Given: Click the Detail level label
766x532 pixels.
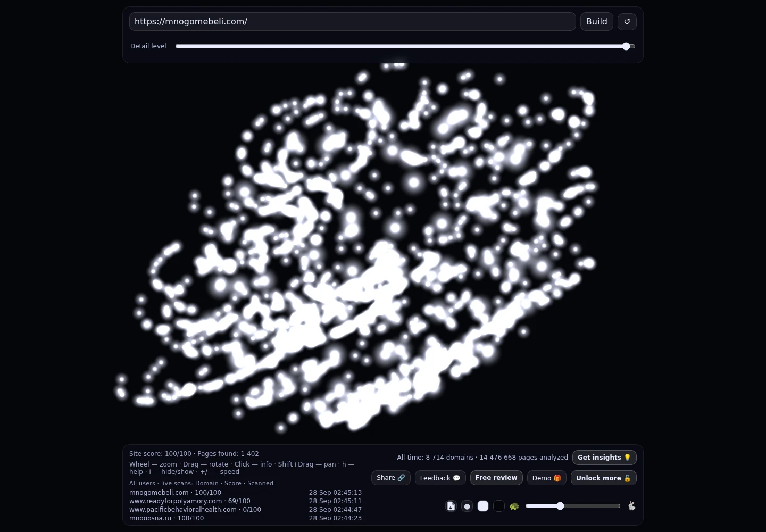Looking at the screenshot, I should 148,46.
